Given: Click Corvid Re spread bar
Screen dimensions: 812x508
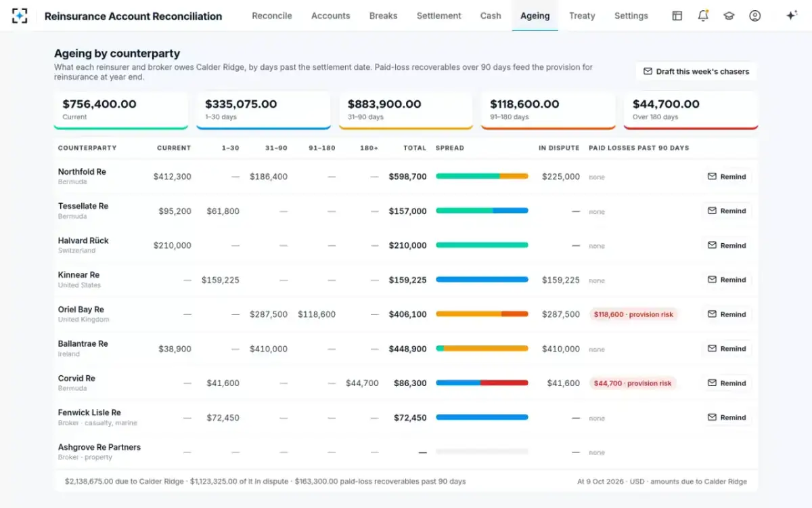Looking at the screenshot, I should 482,383.
